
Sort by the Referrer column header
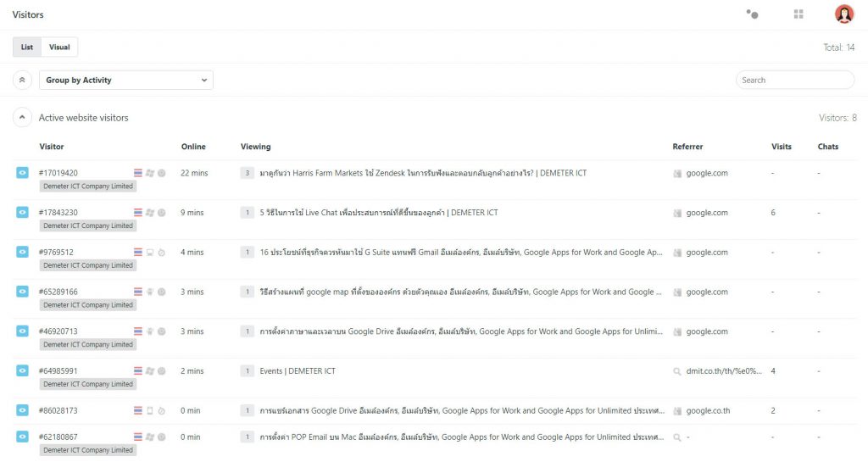point(687,146)
